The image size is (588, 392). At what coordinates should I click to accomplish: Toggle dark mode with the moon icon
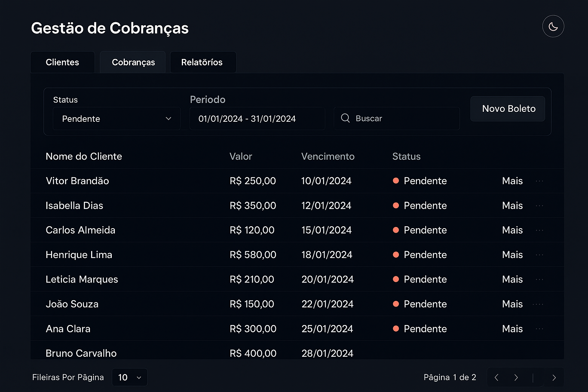pyautogui.click(x=553, y=26)
